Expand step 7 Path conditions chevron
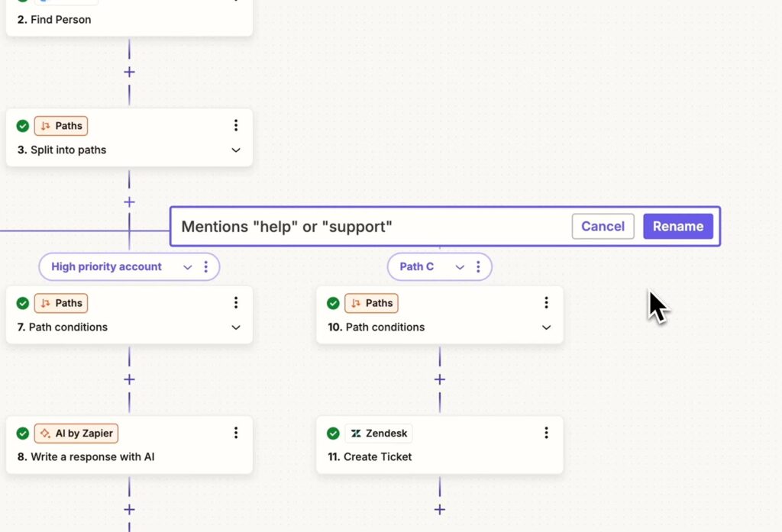This screenshot has width=782, height=532. tap(236, 327)
